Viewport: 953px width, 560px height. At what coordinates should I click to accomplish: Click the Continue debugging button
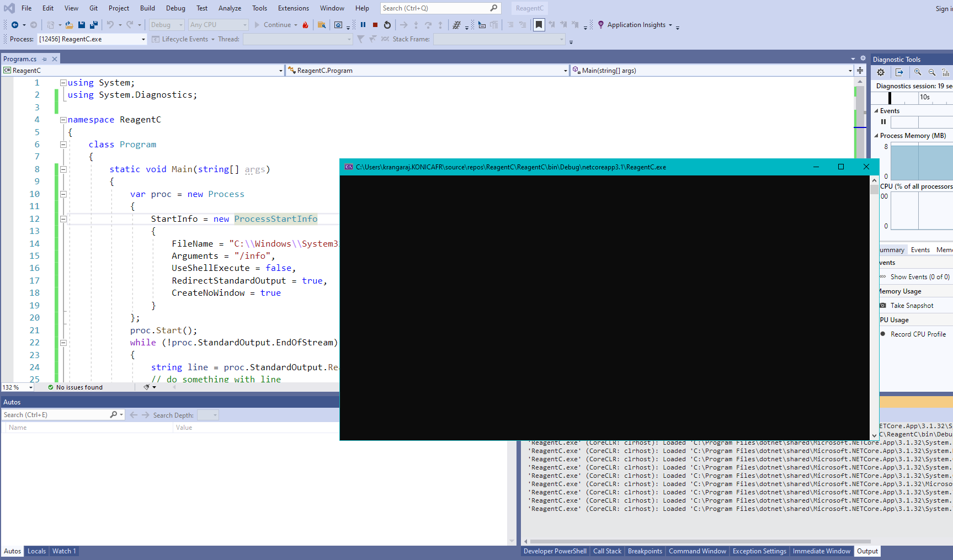click(x=275, y=25)
